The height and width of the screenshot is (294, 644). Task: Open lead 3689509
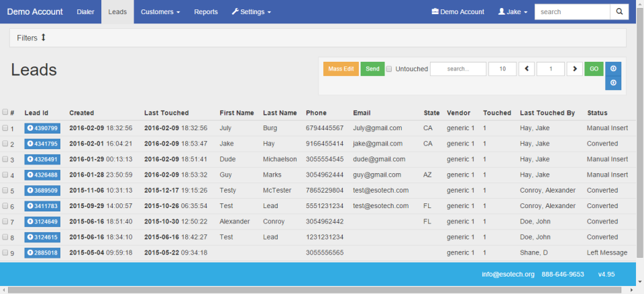coord(42,191)
